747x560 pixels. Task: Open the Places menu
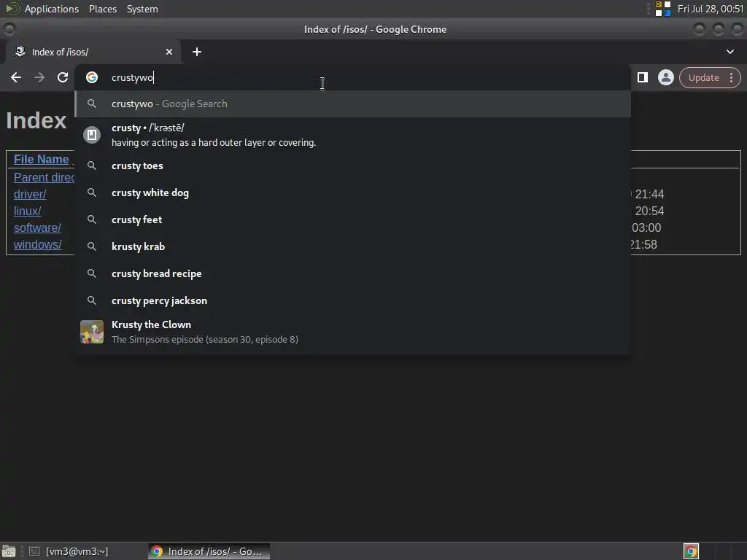[x=102, y=9]
